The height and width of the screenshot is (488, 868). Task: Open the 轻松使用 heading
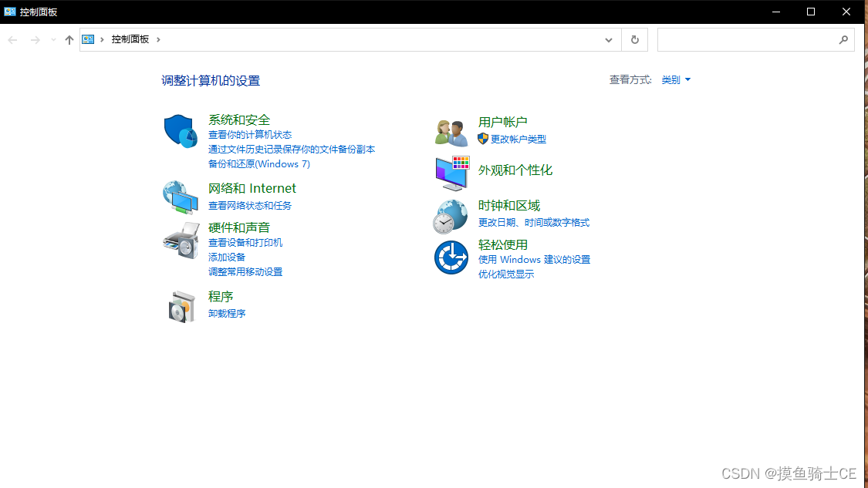[502, 244]
